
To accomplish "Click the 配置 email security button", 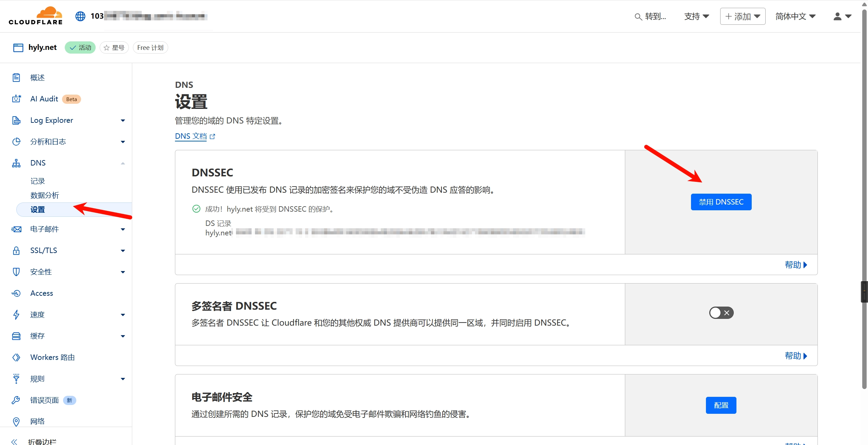I will click(721, 405).
